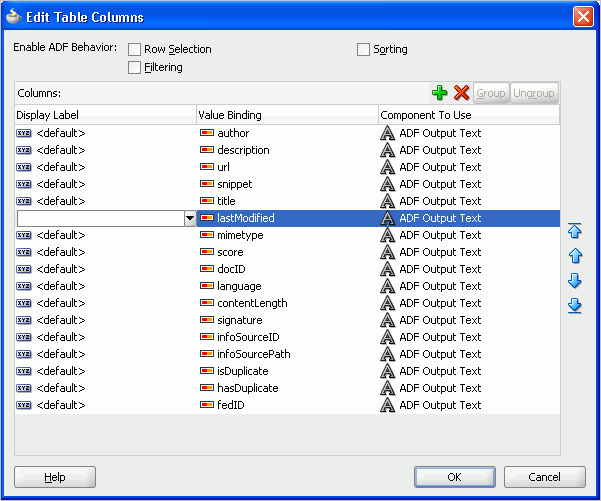Open the Display Label dropdown arrow for lastModified
Viewport: 601px width, 501px height.
(x=190, y=218)
